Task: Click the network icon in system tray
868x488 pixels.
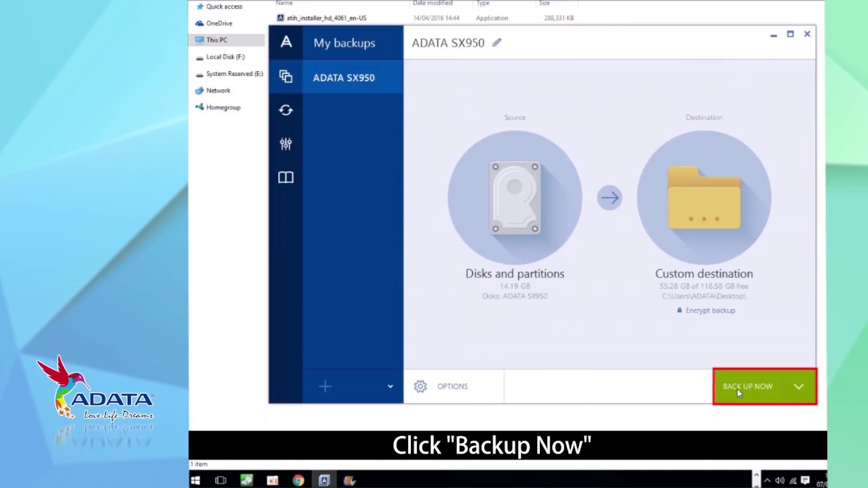Action: [x=793, y=481]
